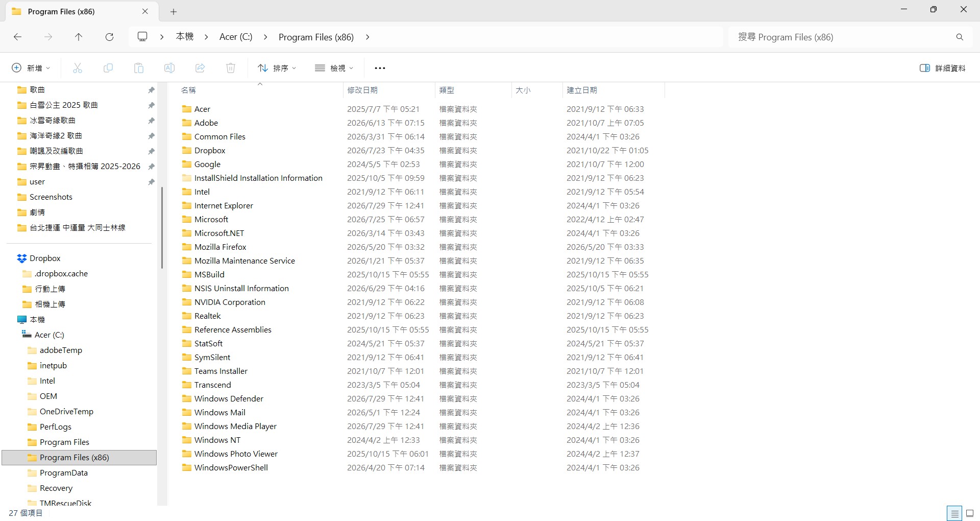Switch to large thumbnails view icon in status bar
The height and width of the screenshot is (521, 980).
(x=970, y=513)
